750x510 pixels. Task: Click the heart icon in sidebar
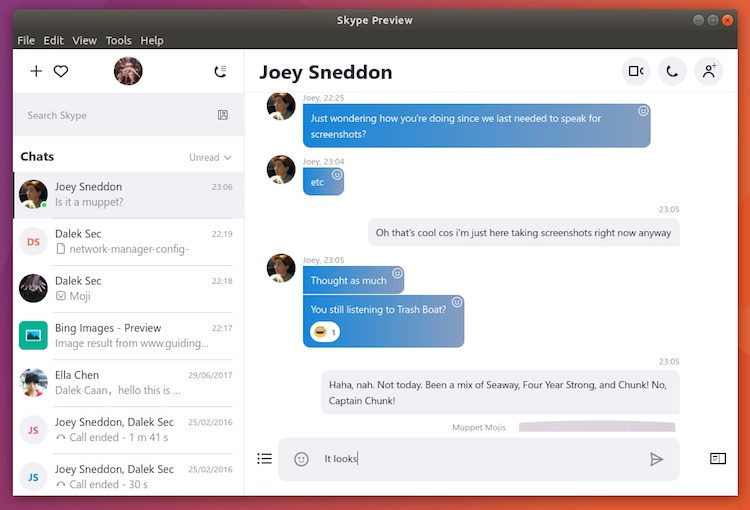pos(61,71)
